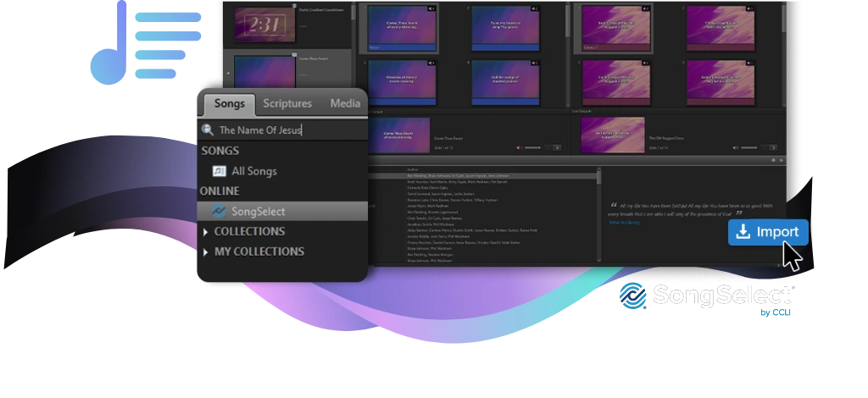Go to next slide in live output
The width and height of the screenshot is (868, 398).
[773, 147]
